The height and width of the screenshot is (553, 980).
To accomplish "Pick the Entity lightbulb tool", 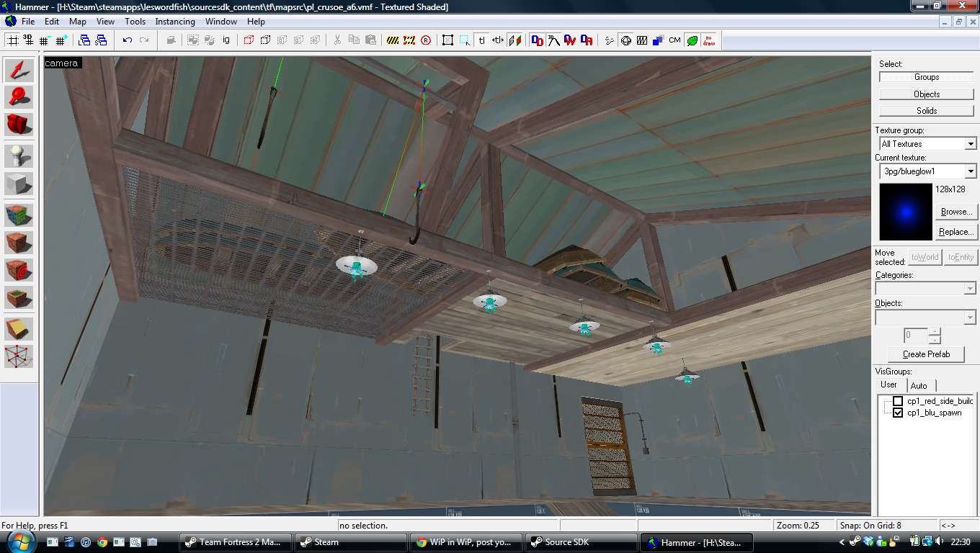I will click(19, 156).
